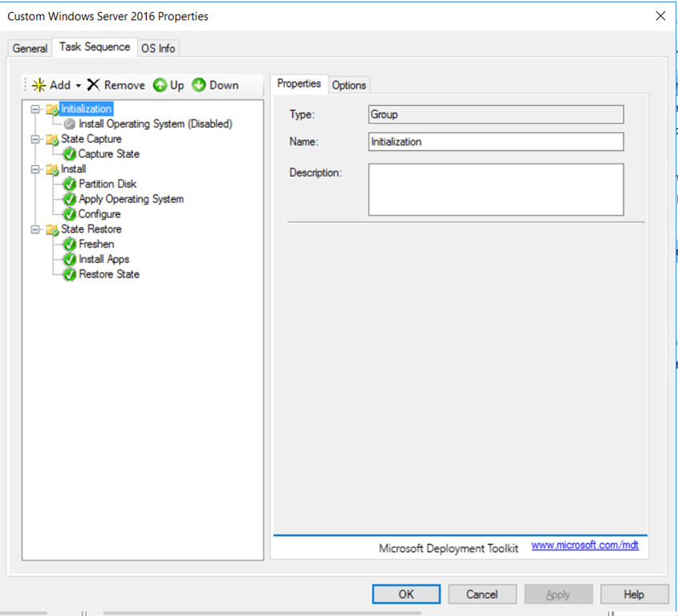Collapse the State Capture group
This screenshot has width=678, height=616.
click(35, 140)
